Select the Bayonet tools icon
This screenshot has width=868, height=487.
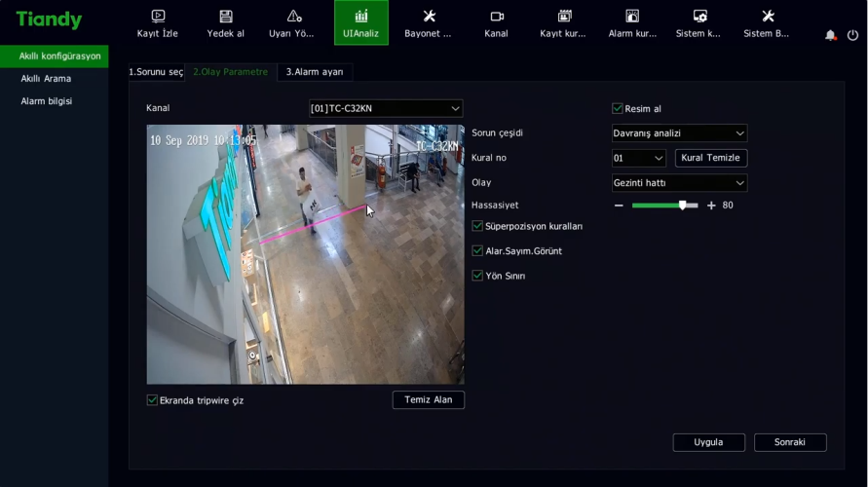pos(429,17)
